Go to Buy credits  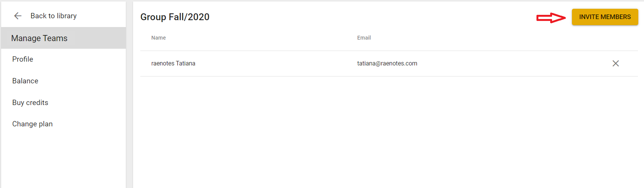(30, 103)
